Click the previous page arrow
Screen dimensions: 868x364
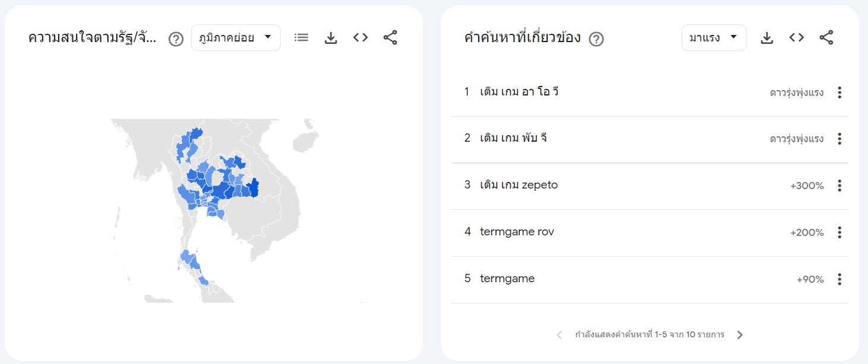[558, 334]
